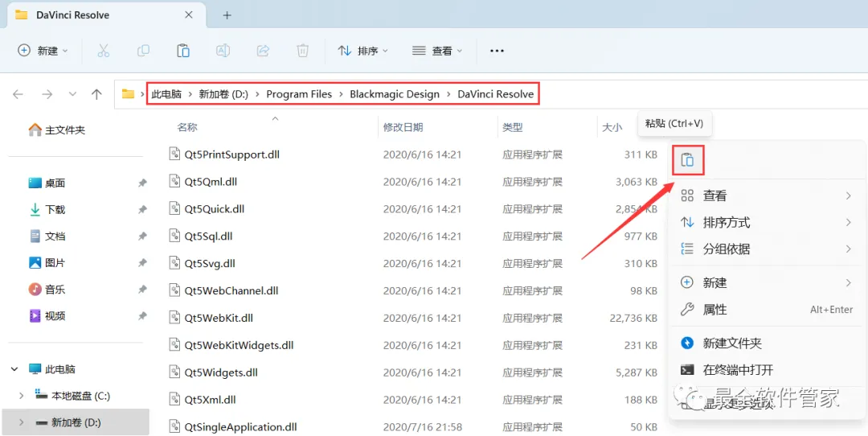Viewport: 868px width, 436px height.
Task: Click the Cut scissors icon in toolbar
Action: pyautogui.click(x=104, y=51)
